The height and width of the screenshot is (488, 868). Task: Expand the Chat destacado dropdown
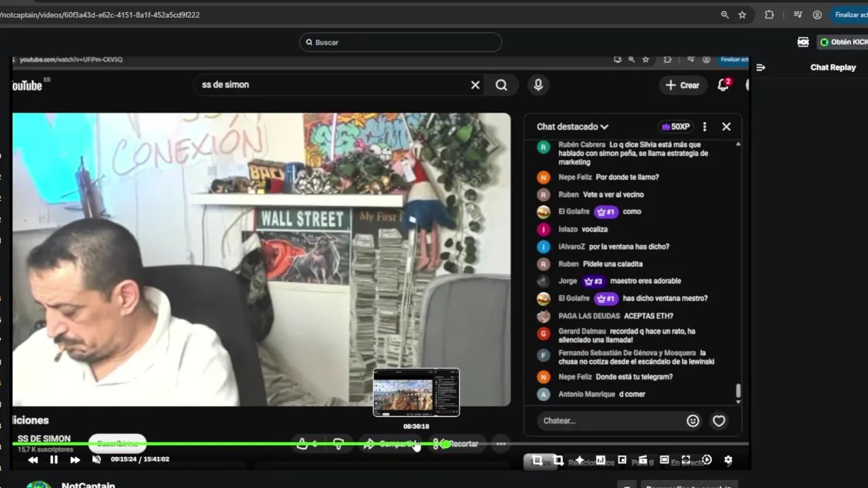pos(573,127)
